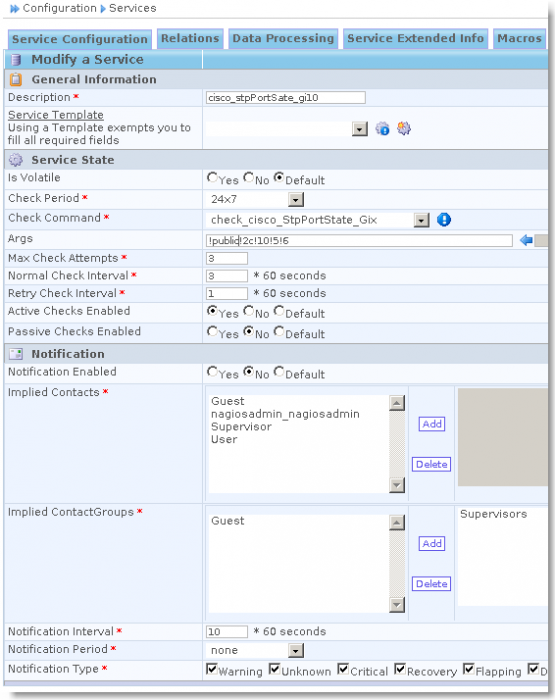Open the Check Command help info icon
The width and height of the screenshot is (555, 700).
point(443,220)
